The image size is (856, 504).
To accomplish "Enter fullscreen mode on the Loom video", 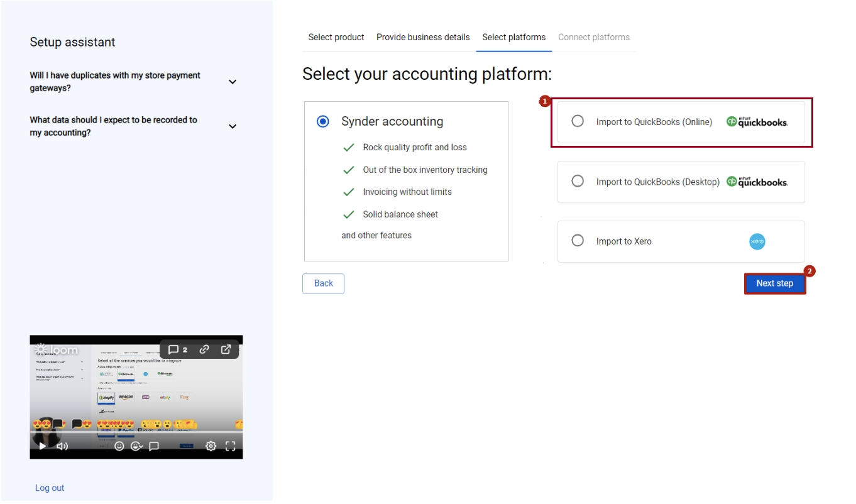I will pyautogui.click(x=230, y=446).
